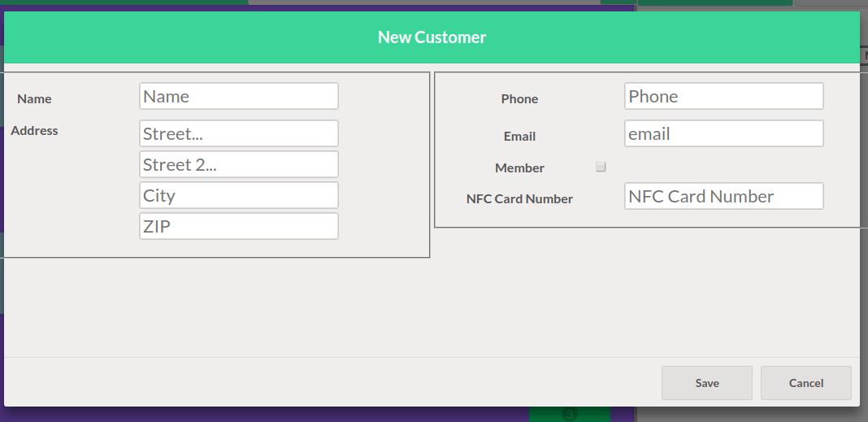868x422 pixels.
Task: Click the Name field label
Action: click(34, 99)
